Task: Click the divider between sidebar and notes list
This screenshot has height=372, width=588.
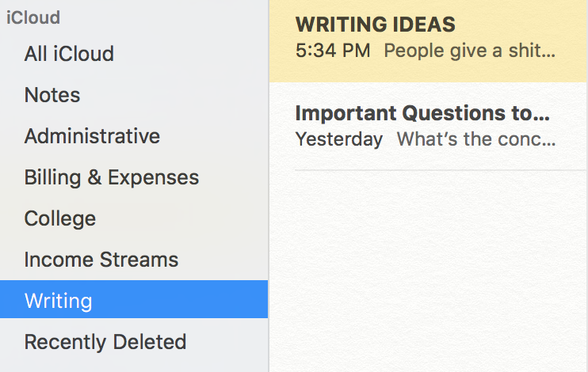Action: click(x=269, y=225)
